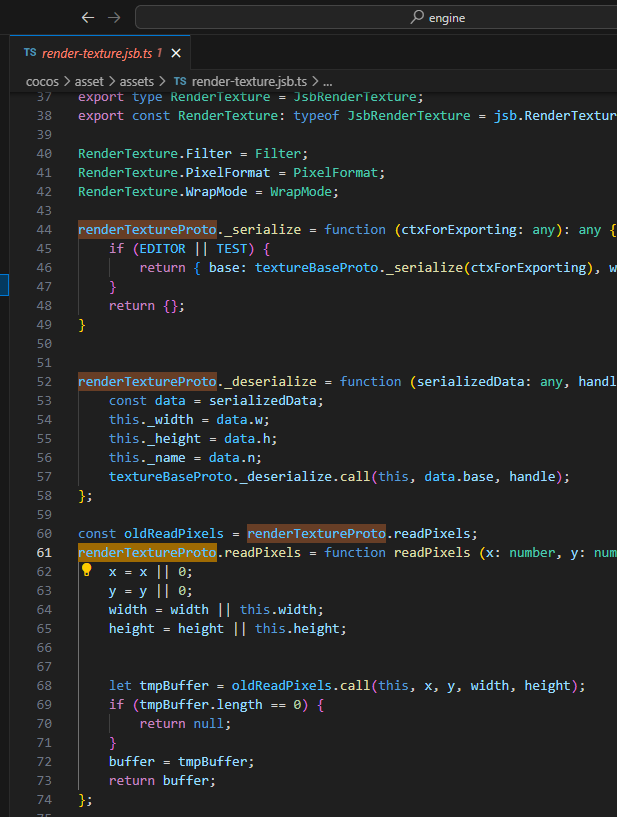Open the cocos breadcrumb segment

click(x=42, y=82)
